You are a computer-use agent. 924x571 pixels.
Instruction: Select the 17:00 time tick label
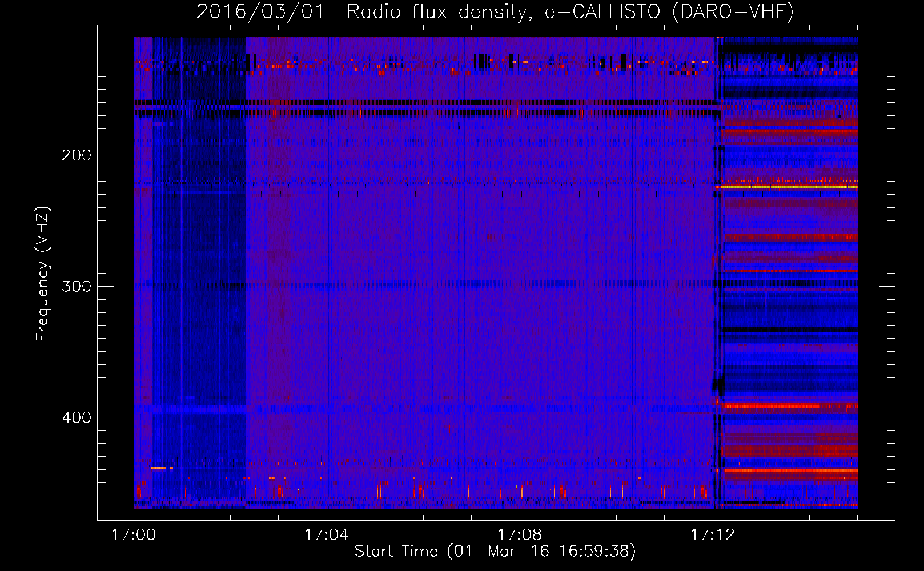coord(134,535)
